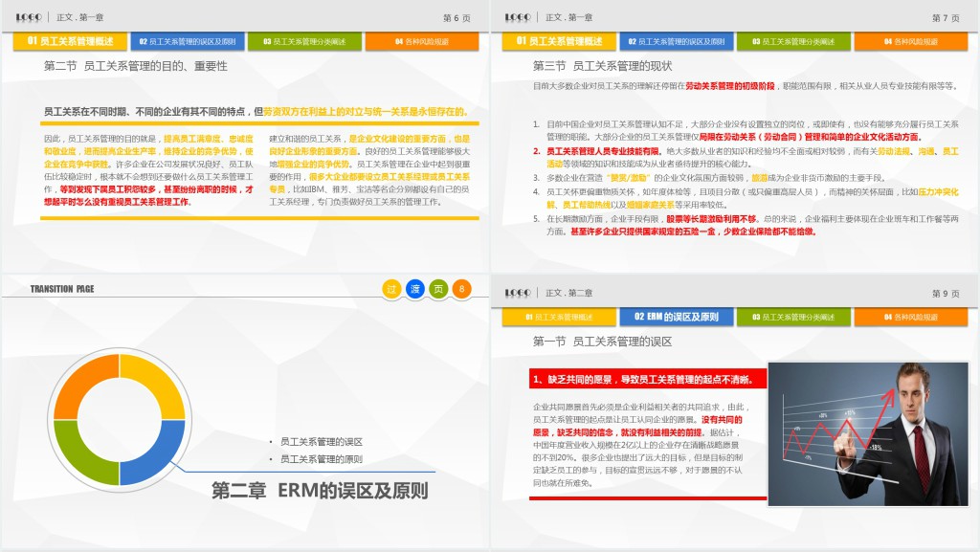The image size is (980, 552).
Task: Click heading 第二节 员工关系管理的目的、重要性
Action: click(x=136, y=66)
